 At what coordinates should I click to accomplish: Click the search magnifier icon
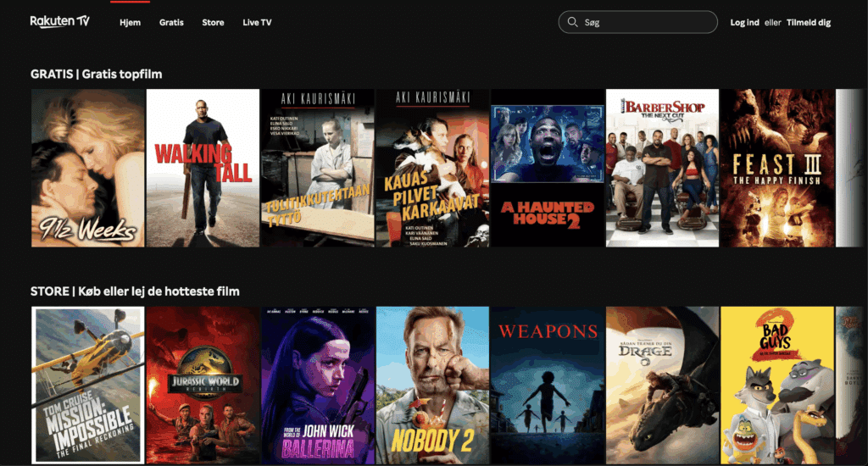point(573,22)
